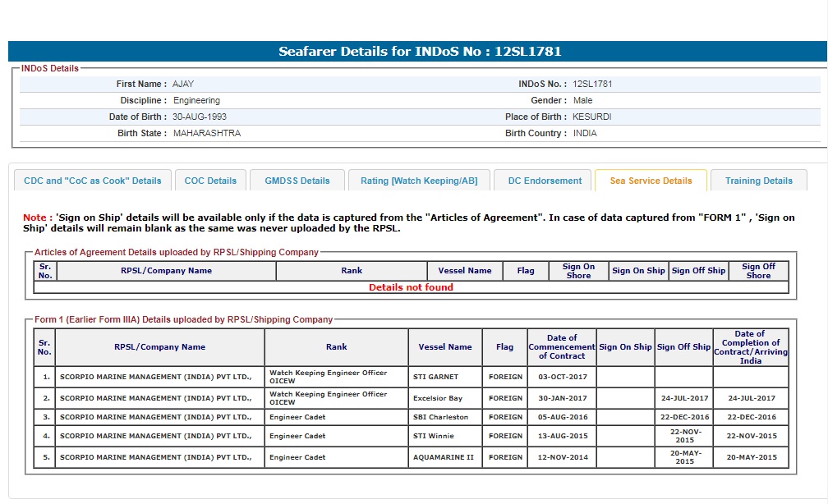
Task: Open the CDC and "CoC as Cook" Details tab
Action: point(93,181)
